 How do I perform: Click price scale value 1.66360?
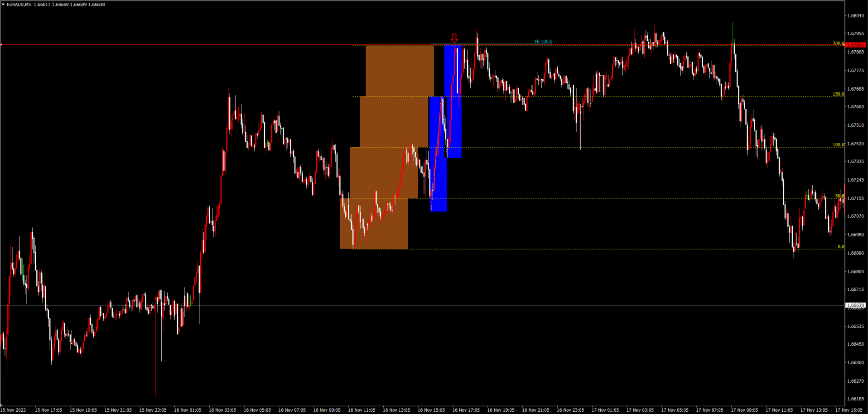click(855, 362)
